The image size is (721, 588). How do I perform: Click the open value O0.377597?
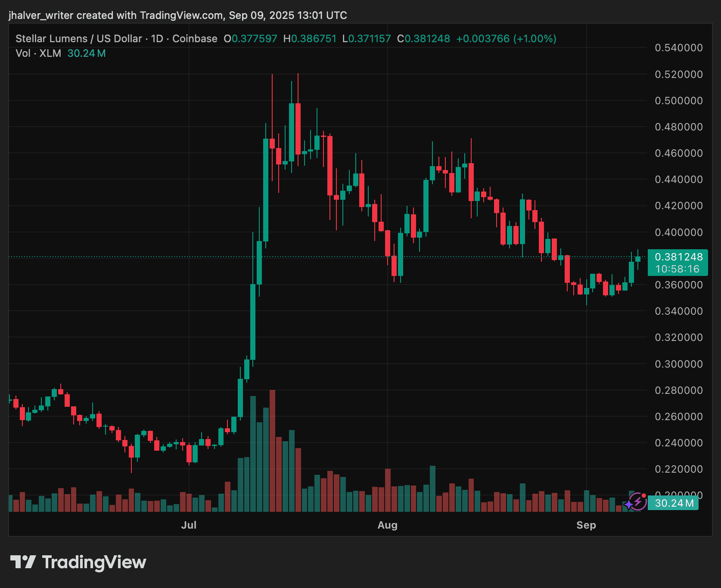250,39
